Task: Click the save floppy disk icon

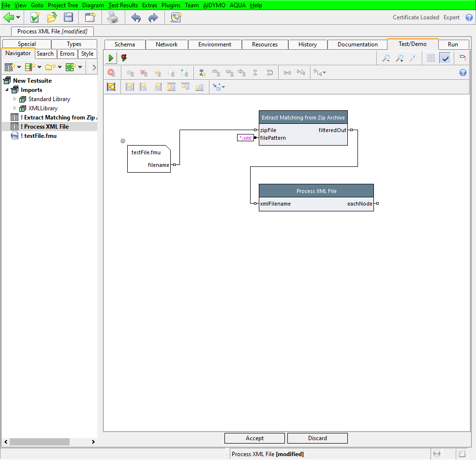Action: [x=69, y=18]
